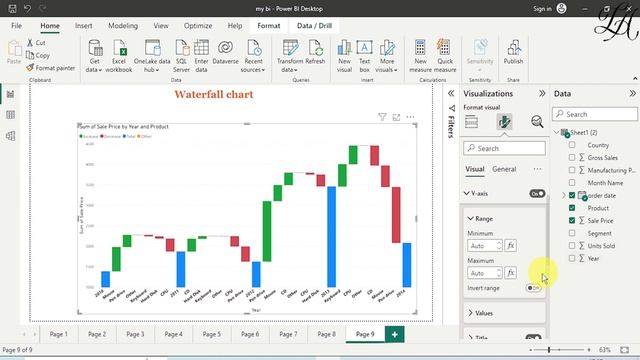Switch to Report view in left sidebar
The height and width of the screenshot is (360, 640).
point(11,94)
